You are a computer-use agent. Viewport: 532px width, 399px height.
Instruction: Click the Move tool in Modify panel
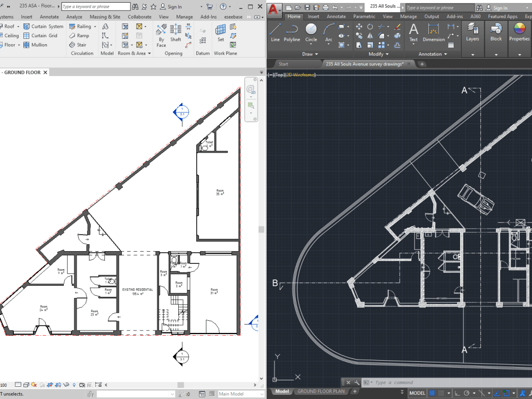click(359, 27)
